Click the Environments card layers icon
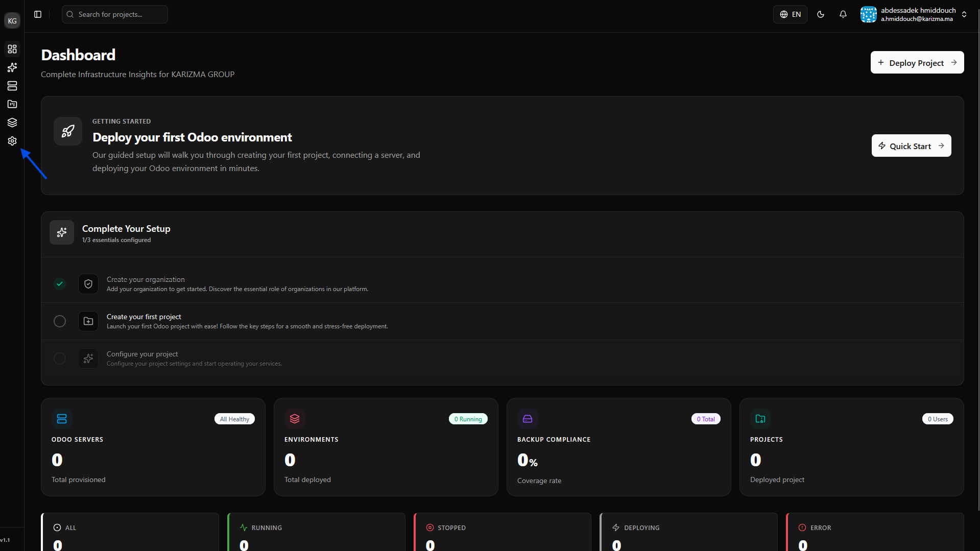 (x=295, y=419)
